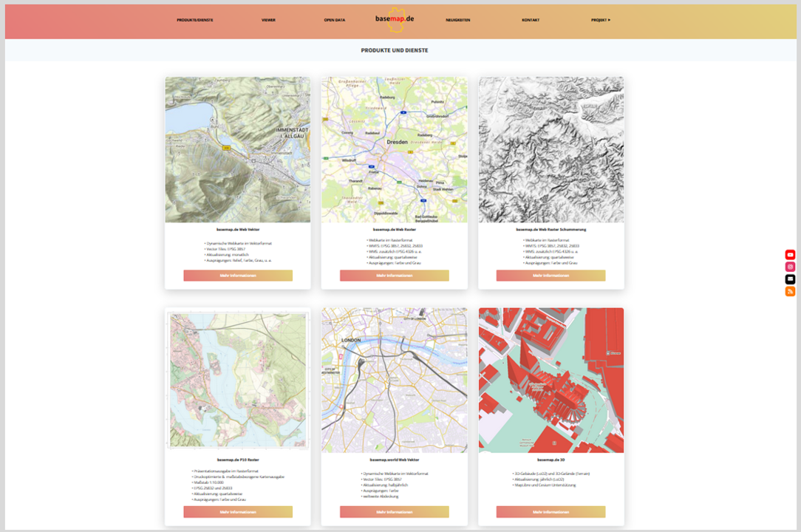Click the basemap.de logo
Image resolution: width=801 pixels, height=532 pixels.
395,19
